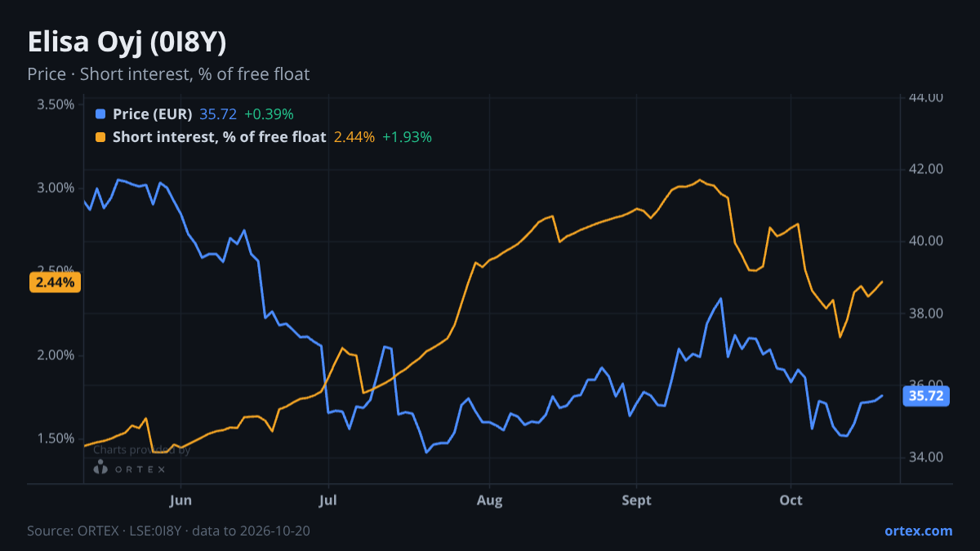Click the orange 2.44% axis marker badge
The image size is (980, 551).
pos(56,282)
